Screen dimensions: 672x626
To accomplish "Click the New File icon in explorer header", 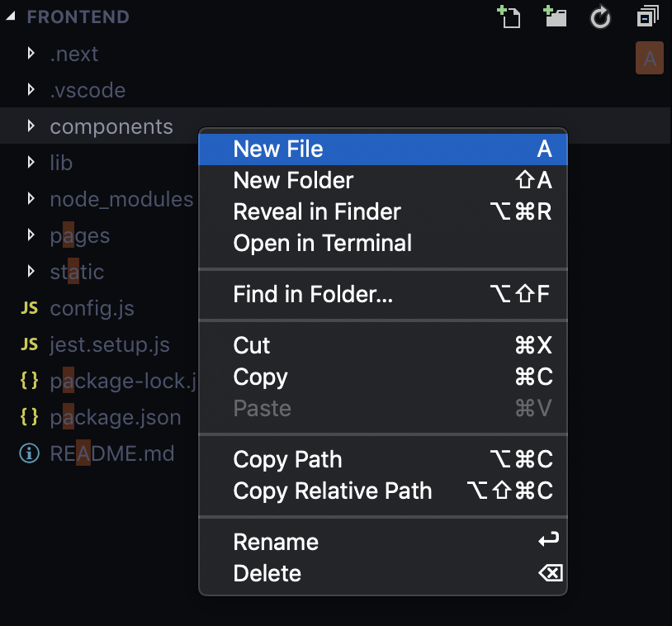I will (509, 17).
